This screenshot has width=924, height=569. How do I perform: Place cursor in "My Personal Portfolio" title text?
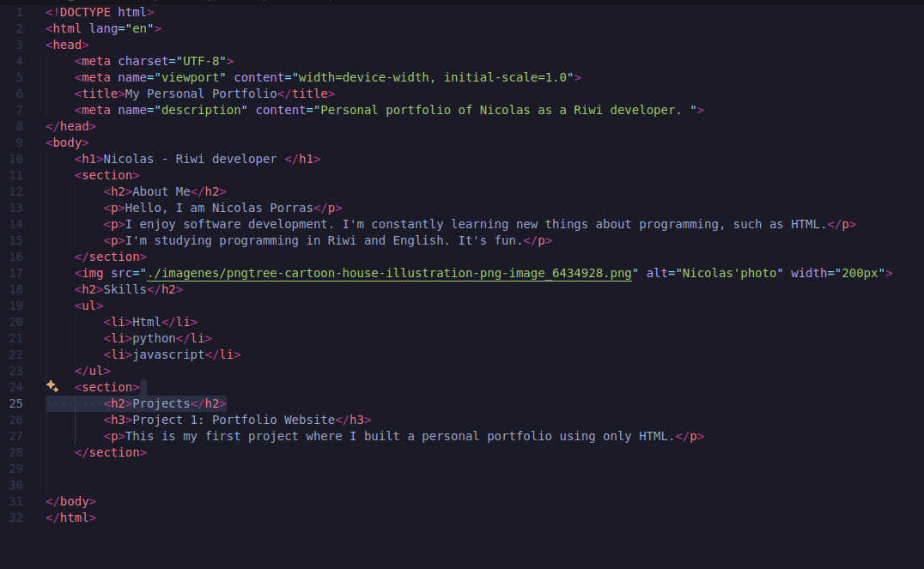(201, 94)
